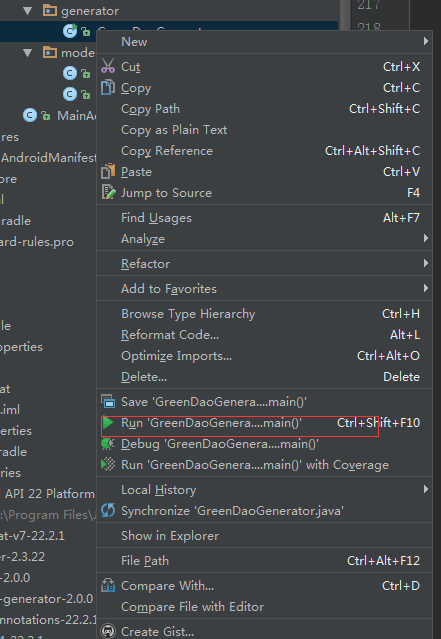441x639 pixels.
Task: Click the green Run play icon
Action: [x=108, y=423]
